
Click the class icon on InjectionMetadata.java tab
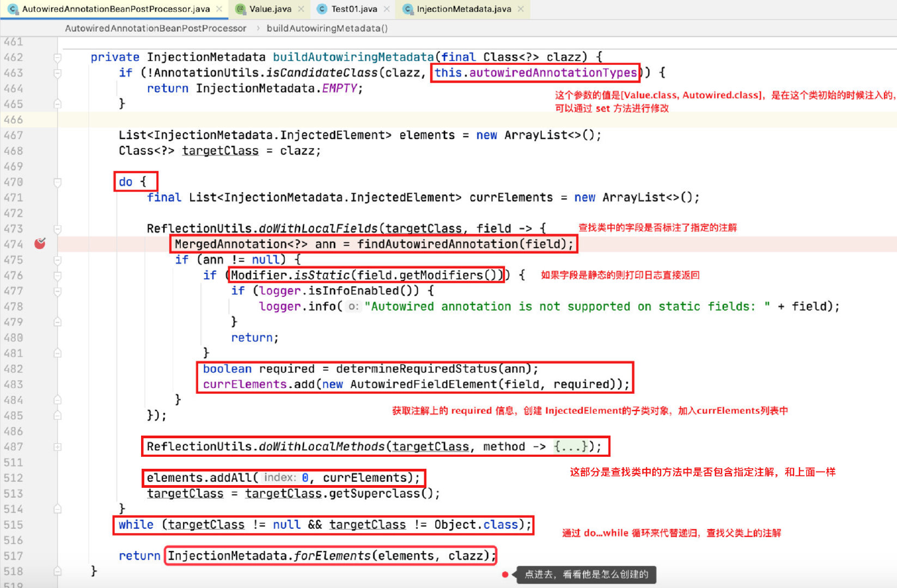point(407,9)
